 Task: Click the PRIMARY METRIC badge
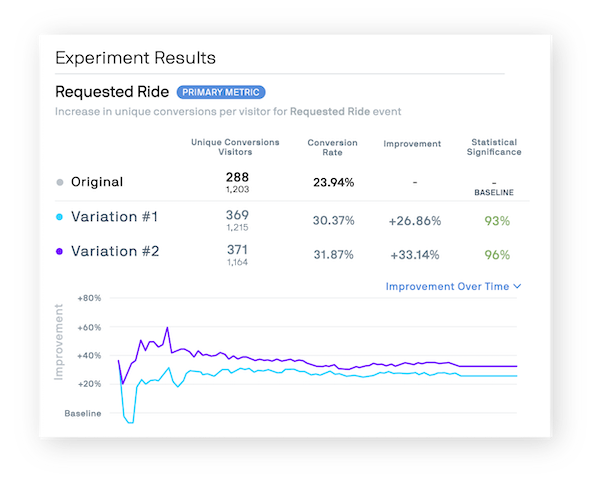click(221, 92)
